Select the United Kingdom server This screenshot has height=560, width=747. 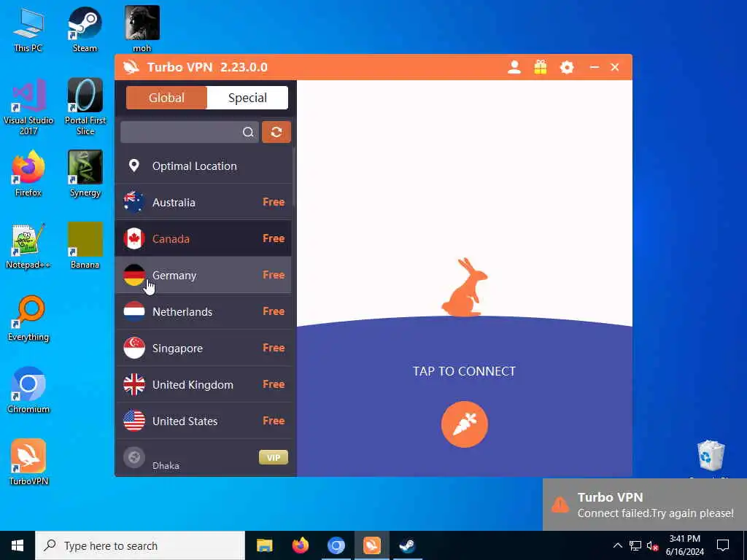(x=204, y=384)
